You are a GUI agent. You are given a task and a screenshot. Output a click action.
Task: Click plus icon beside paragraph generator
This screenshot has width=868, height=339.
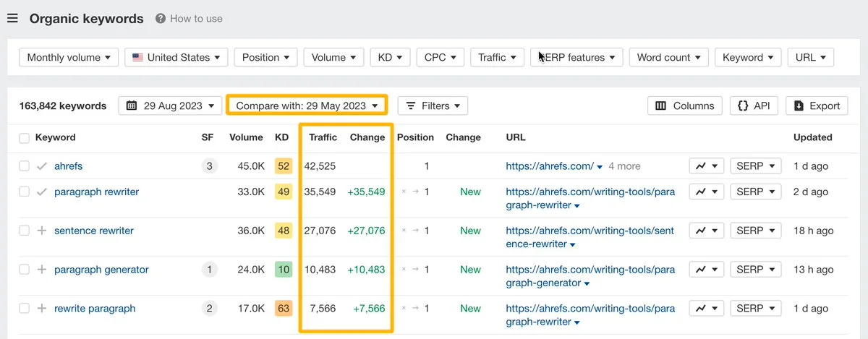(42, 270)
